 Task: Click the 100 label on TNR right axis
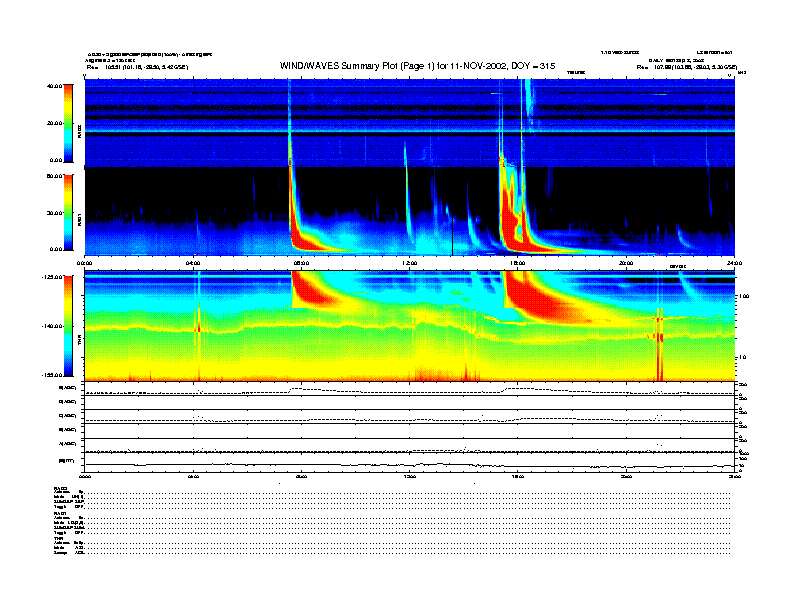click(743, 296)
